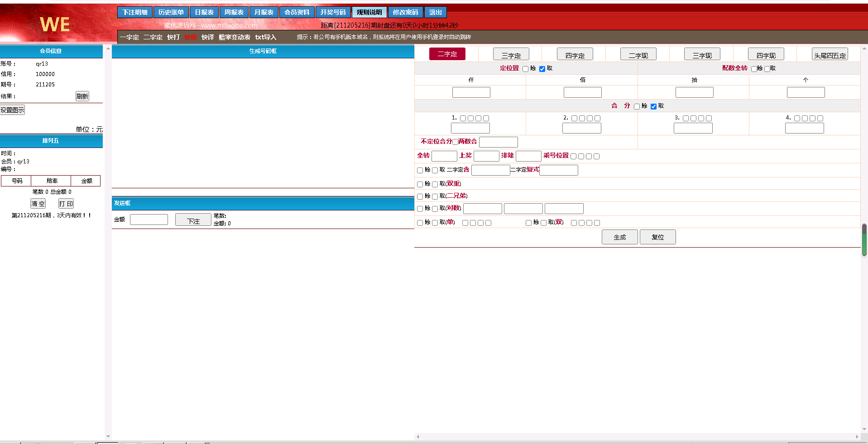Open the 历史账单 menu item

(171, 12)
